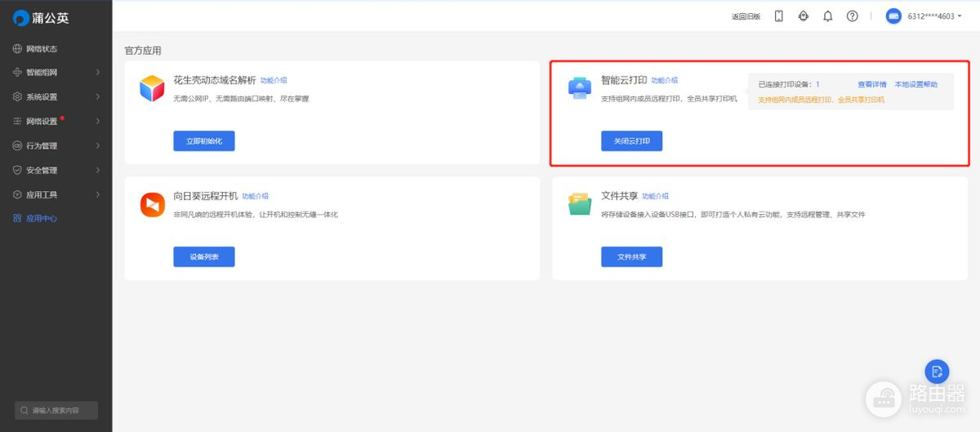Click the sidebar search input field

pyautogui.click(x=57, y=410)
